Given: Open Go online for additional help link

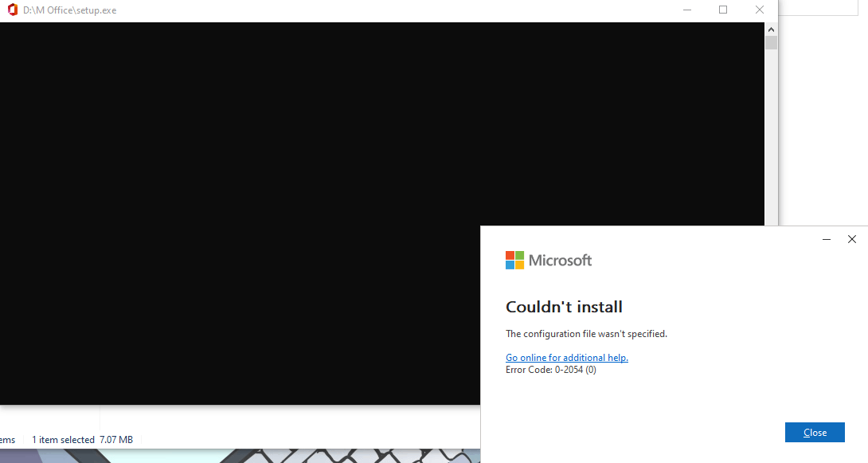Looking at the screenshot, I should tap(567, 358).
